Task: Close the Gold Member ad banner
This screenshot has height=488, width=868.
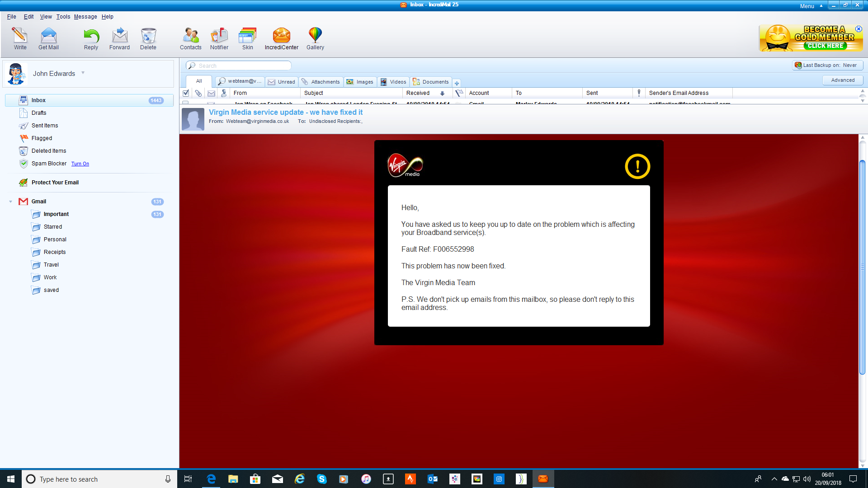Action: pos(859,29)
